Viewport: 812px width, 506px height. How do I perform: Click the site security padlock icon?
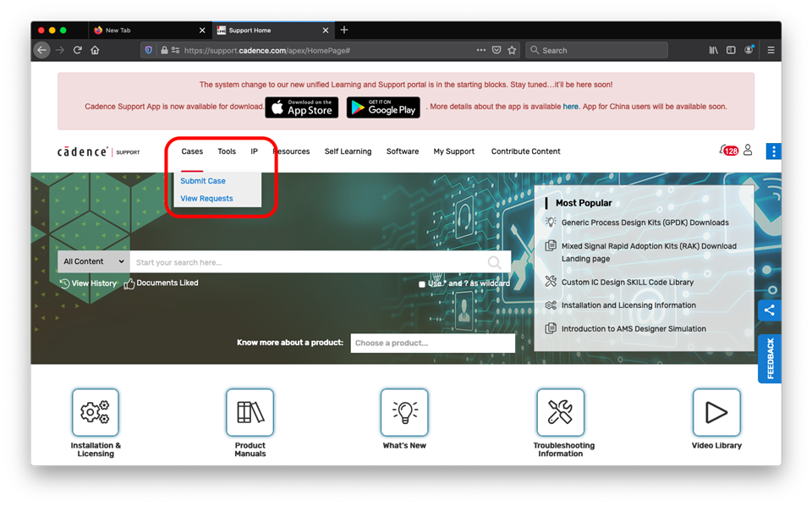tap(164, 50)
